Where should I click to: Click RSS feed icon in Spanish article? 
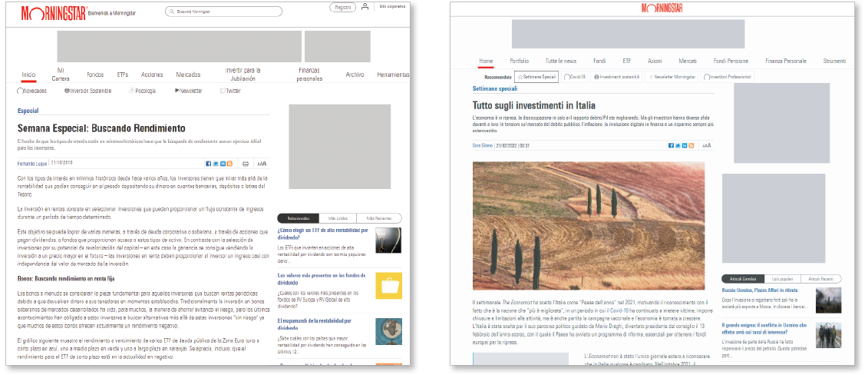(229, 164)
